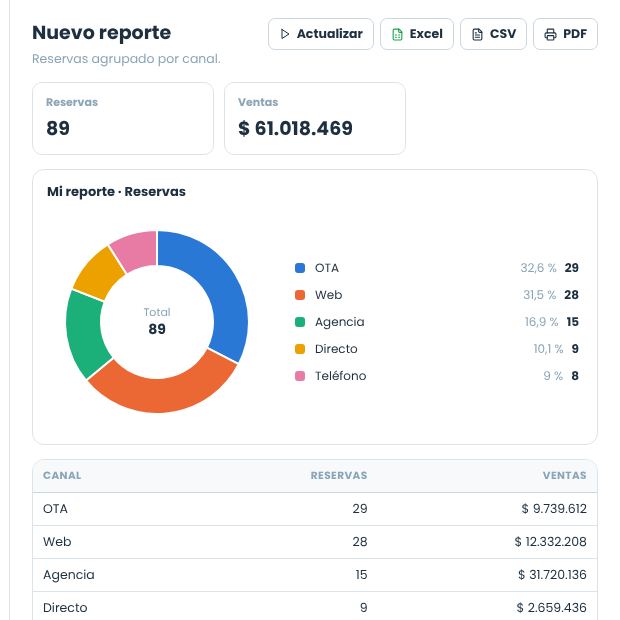Select the yellow Directo donut segment
This screenshot has height=620, width=620.
tap(98, 274)
